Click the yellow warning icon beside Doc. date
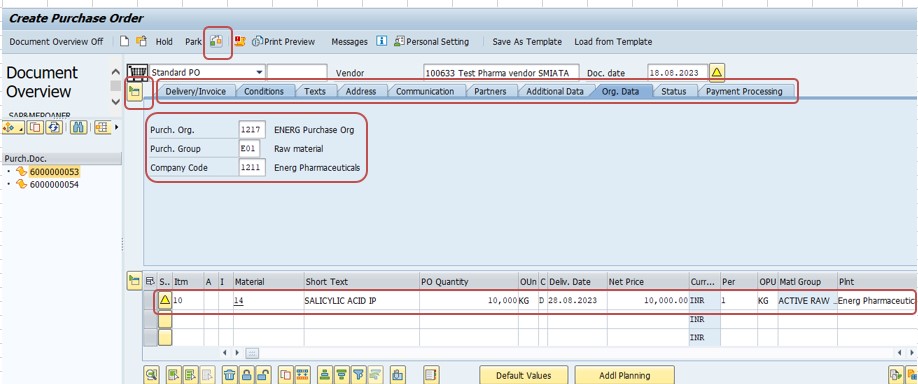Viewport: 918px width, 384px height. click(x=717, y=73)
